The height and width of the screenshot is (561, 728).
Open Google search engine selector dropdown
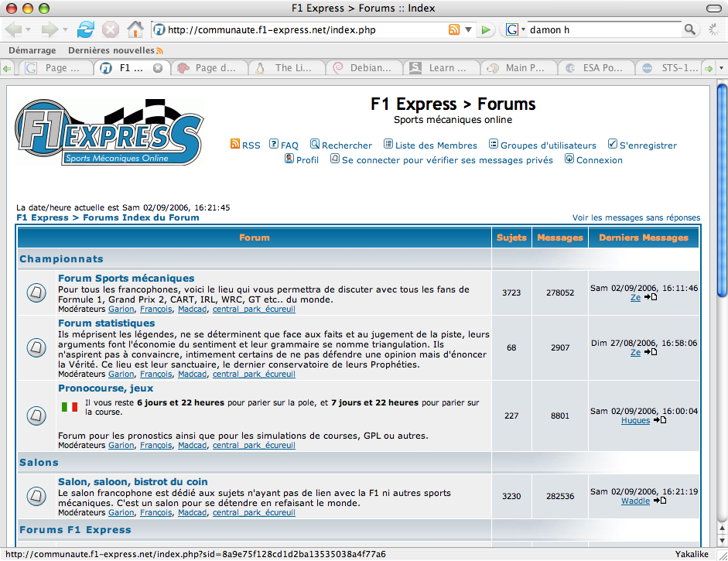(x=523, y=29)
